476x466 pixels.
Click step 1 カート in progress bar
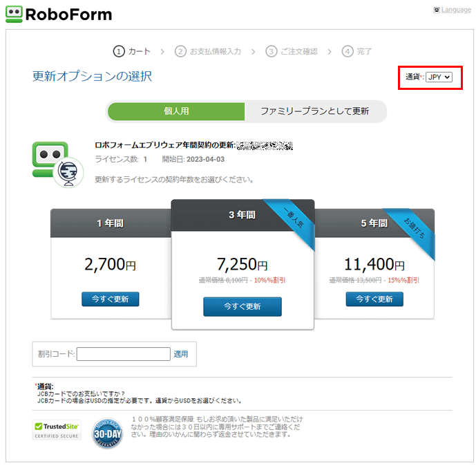click(132, 51)
